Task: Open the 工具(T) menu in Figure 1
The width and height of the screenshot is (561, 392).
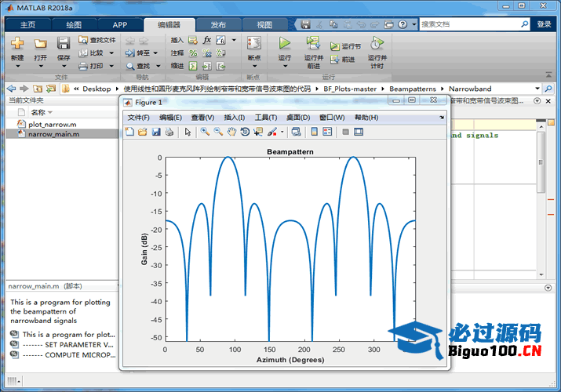Action: click(x=266, y=118)
